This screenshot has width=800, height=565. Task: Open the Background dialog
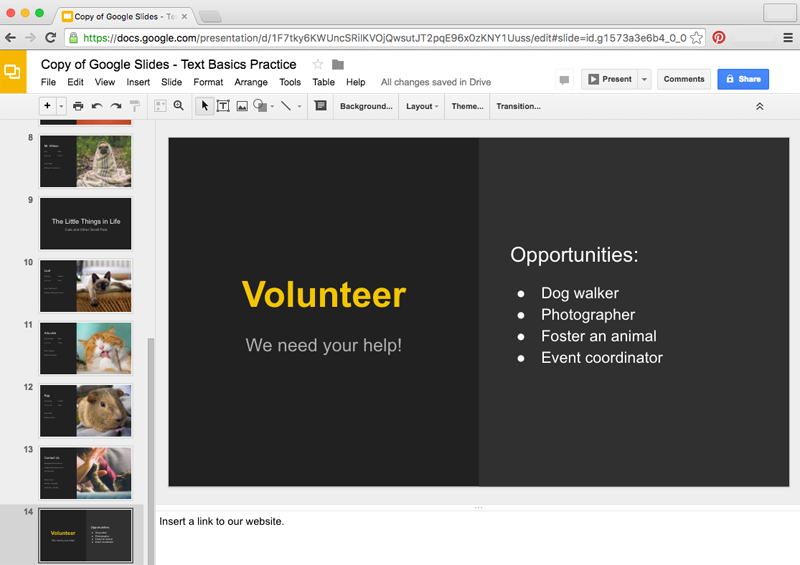366,106
